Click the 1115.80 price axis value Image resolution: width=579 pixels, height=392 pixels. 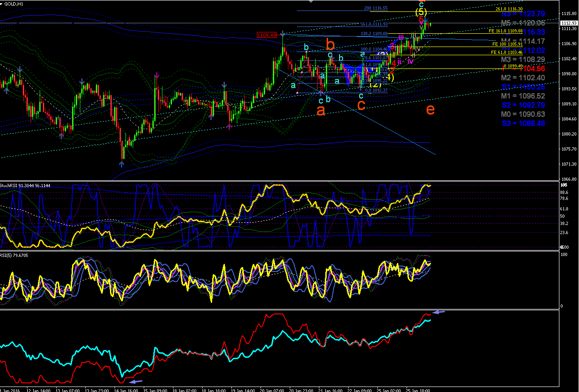(569, 14)
